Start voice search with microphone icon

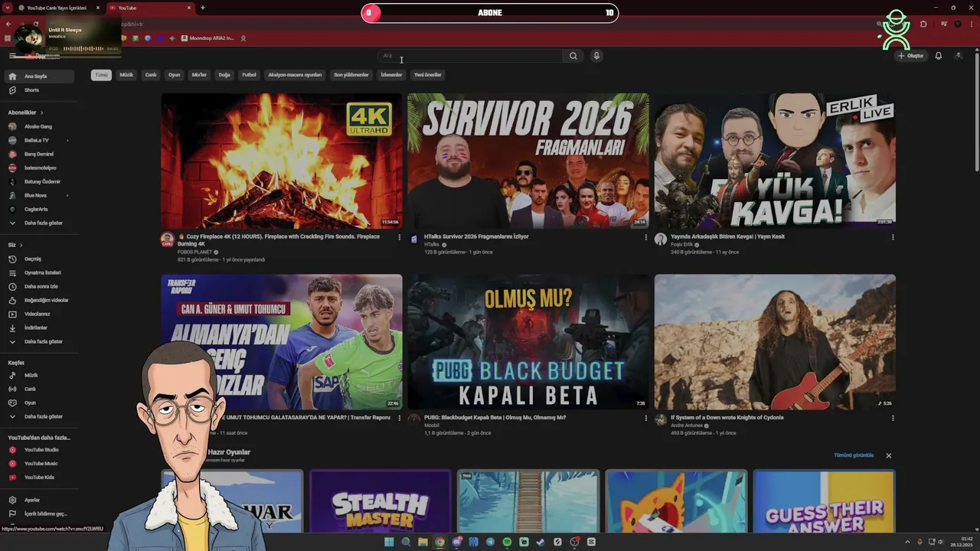coord(596,56)
